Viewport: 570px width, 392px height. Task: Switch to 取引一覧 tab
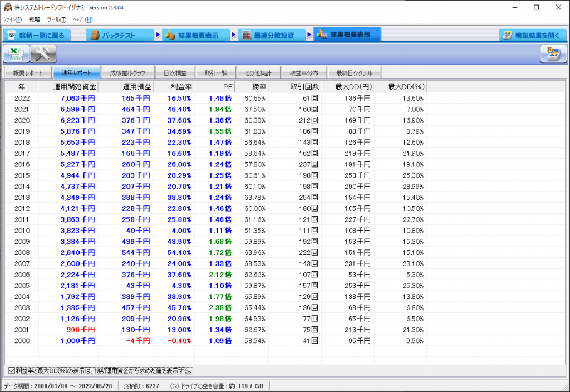pos(216,73)
